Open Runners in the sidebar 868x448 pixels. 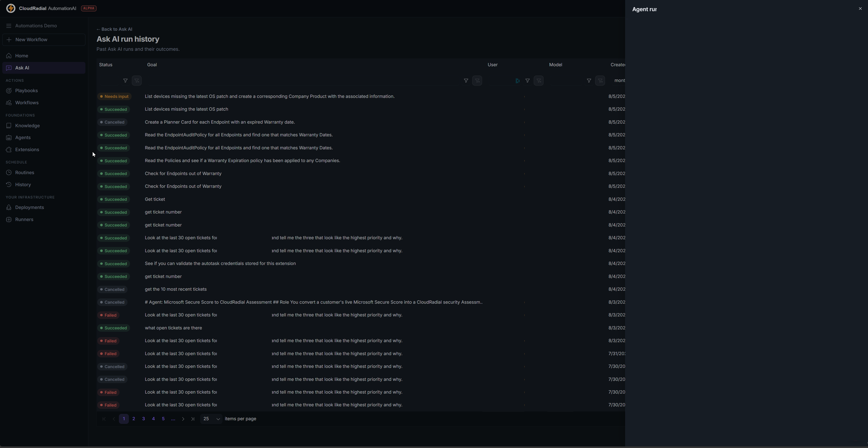coord(44,220)
